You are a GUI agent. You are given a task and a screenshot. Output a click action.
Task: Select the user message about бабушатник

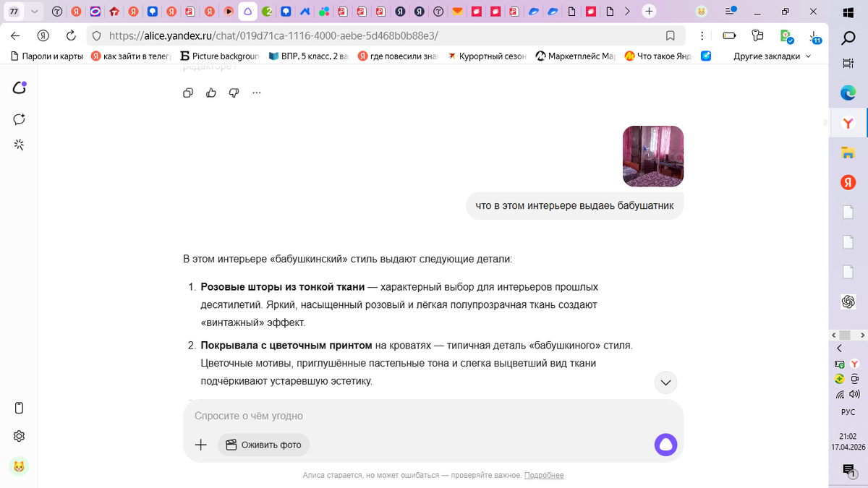click(x=574, y=205)
